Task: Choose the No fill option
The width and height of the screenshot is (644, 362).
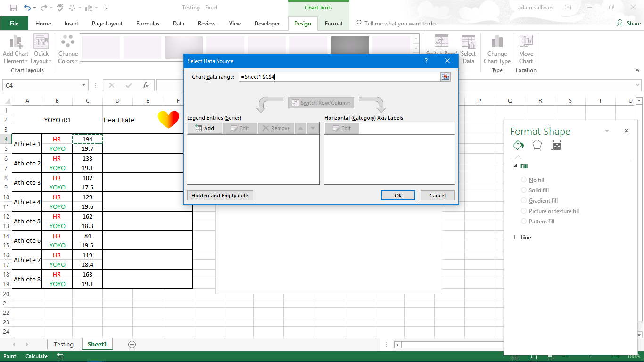Action: tap(523, 180)
